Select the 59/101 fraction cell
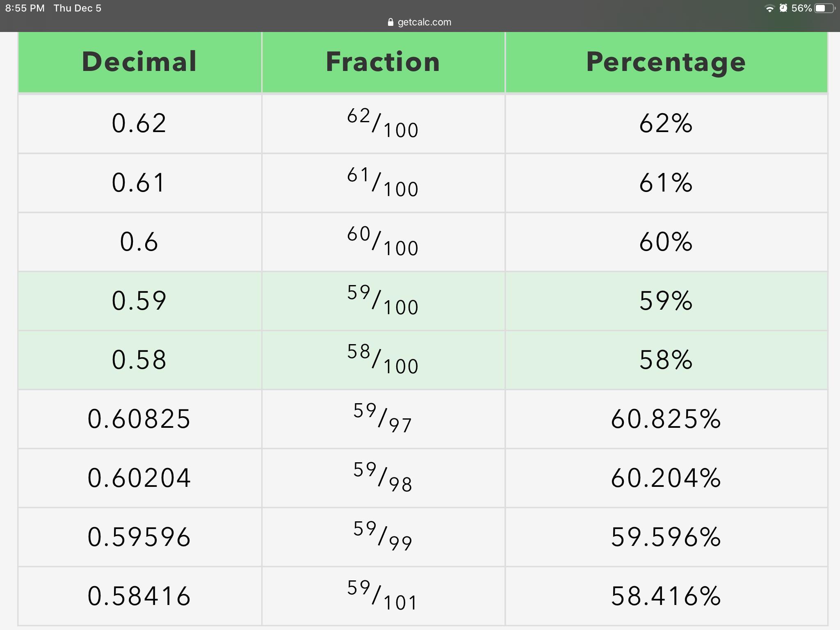840x630 pixels. click(x=383, y=596)
